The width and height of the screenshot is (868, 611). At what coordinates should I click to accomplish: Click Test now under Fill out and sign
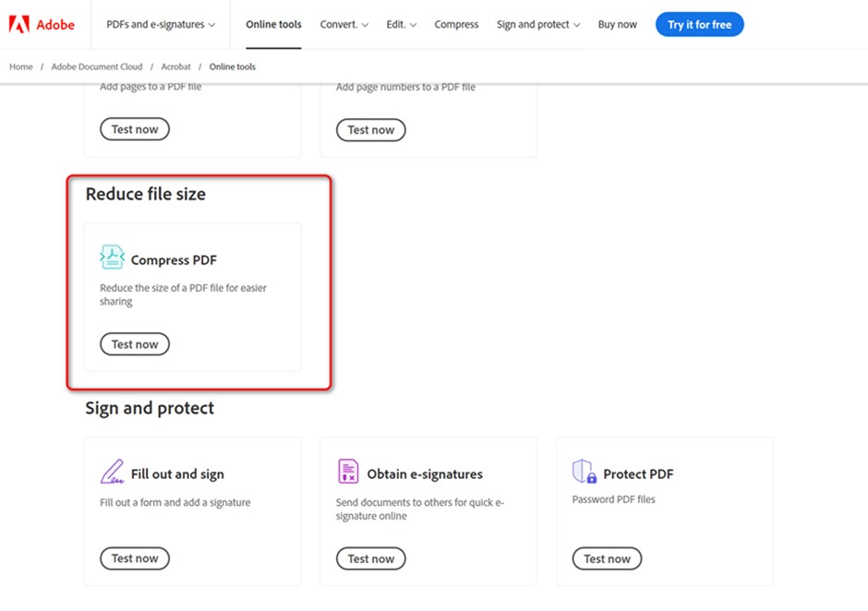tap(135, 558)
